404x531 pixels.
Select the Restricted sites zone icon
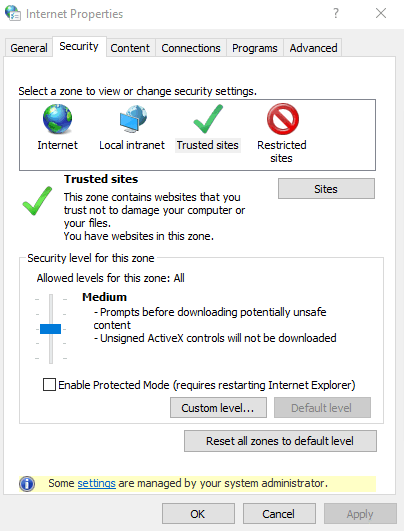tap(283, 119)
